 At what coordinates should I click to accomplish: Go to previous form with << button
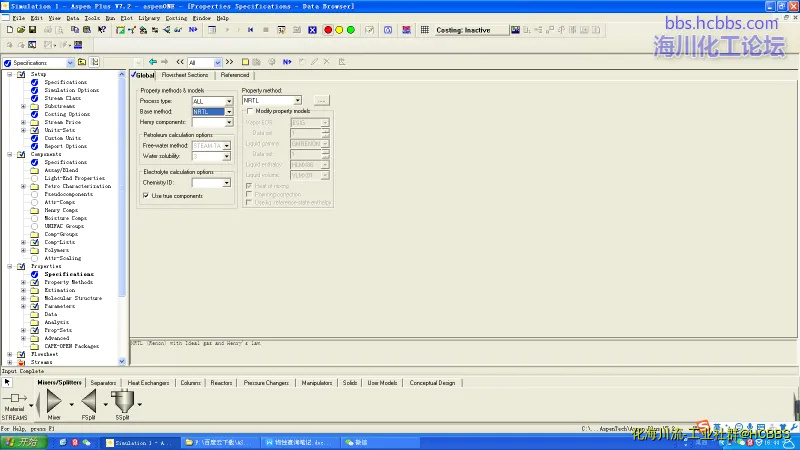coord(180,62)
